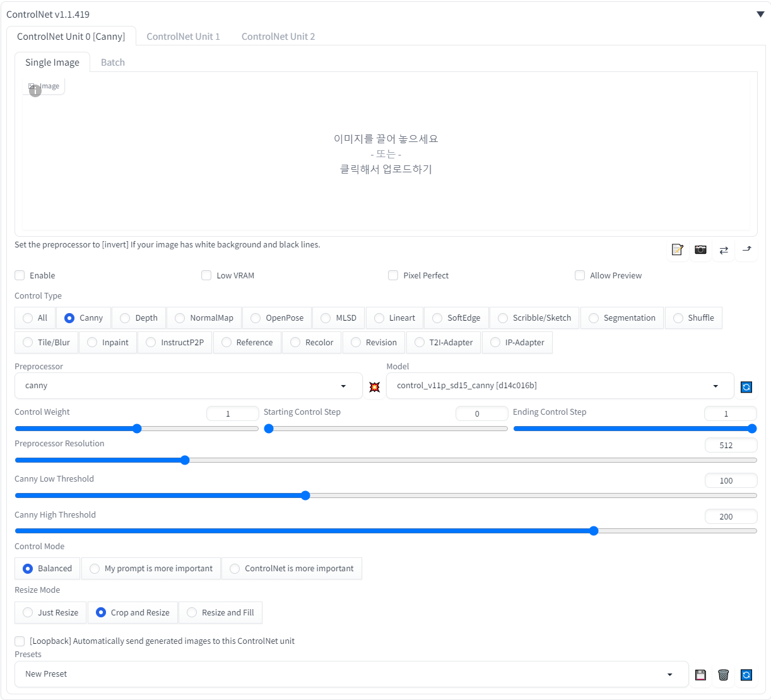The width and height of the screenshot is (771, 700).
Task: Click the Control Weight slider handle
Action: coord(137,429)
